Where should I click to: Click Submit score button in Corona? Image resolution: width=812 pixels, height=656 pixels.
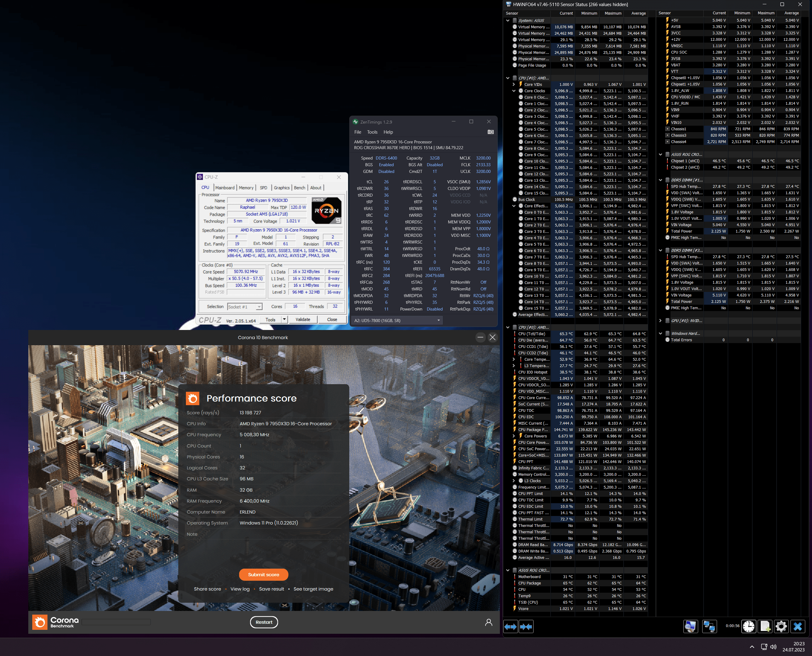tap(263, 574)
